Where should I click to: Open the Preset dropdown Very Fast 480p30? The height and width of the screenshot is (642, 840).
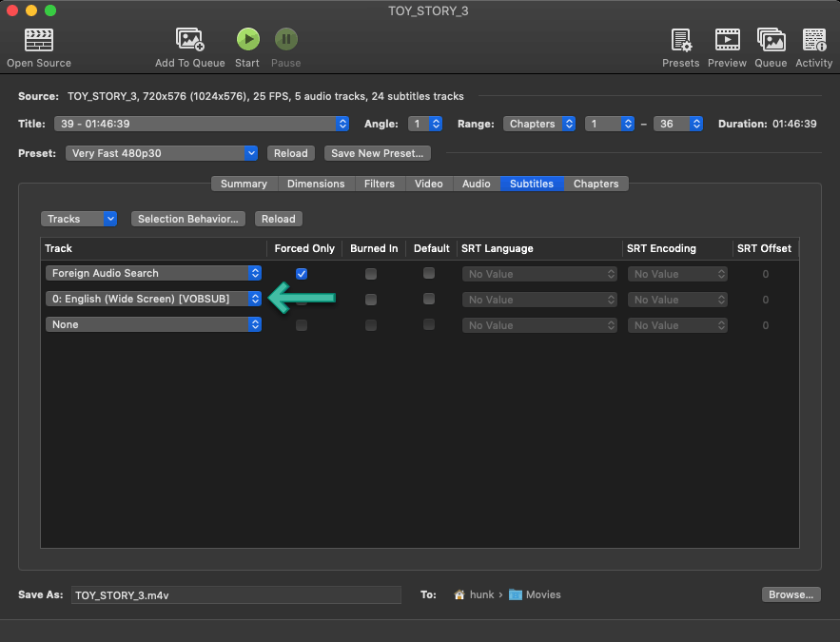pos(162,153)
